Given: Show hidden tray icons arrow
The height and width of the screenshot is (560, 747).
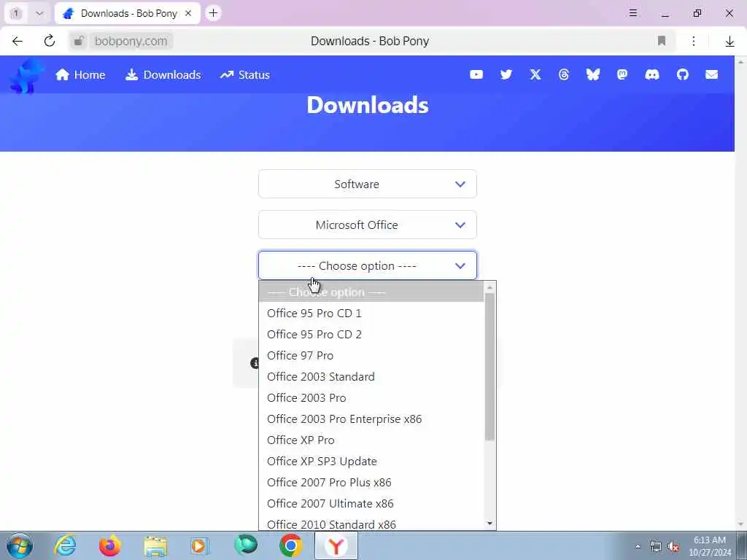Looking at the screenshot, I should click(x=638, y=546).
